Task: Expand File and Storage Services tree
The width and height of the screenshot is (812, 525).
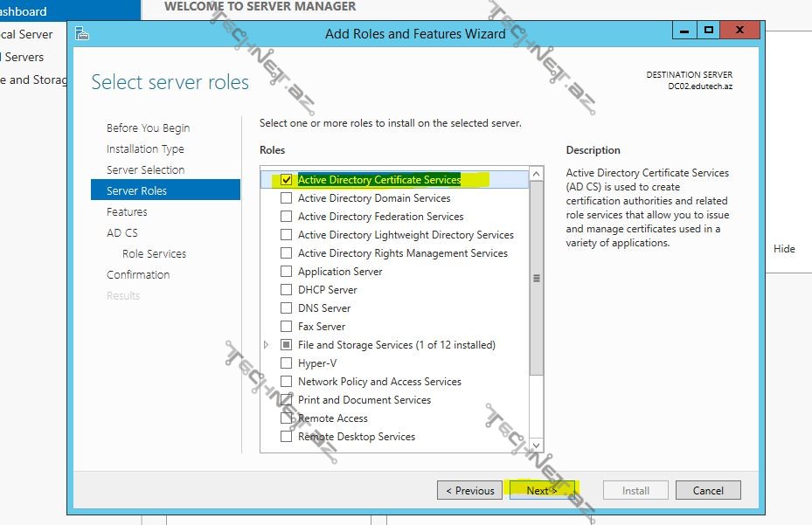Action: click(267, 345)
